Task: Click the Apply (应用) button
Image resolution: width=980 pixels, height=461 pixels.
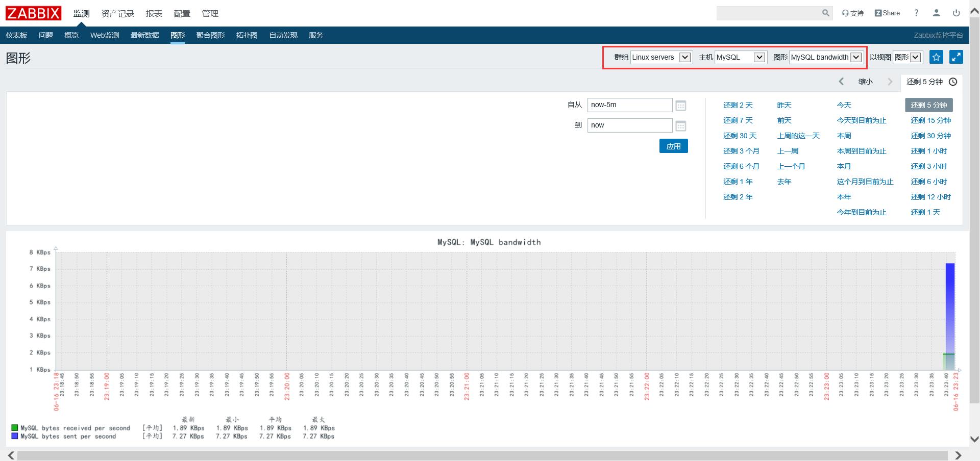Action: 673,146
